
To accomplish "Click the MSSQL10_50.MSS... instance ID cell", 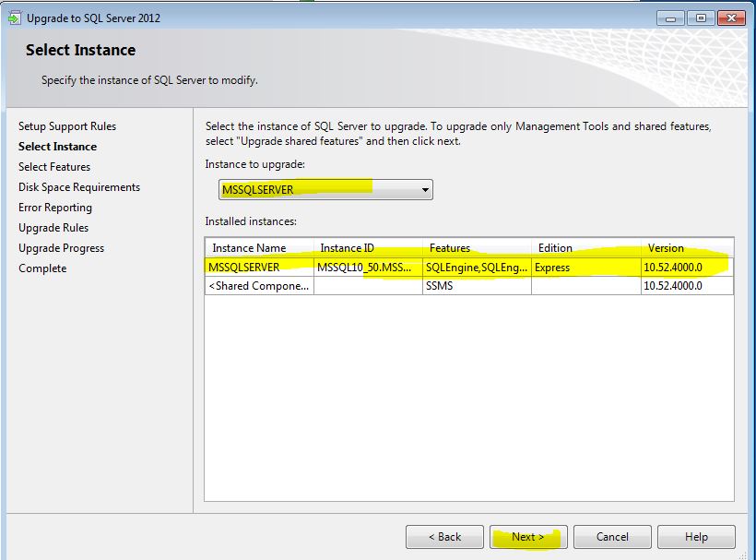I will click(369, 268).
